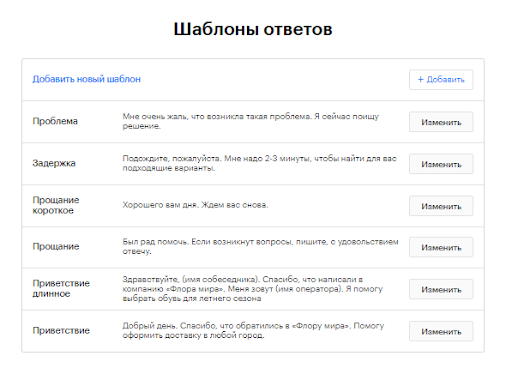Click the '+ Добавить' button
Image resolution: width=512 pixels, height=368 pixels.
click(x=441, y=80)
